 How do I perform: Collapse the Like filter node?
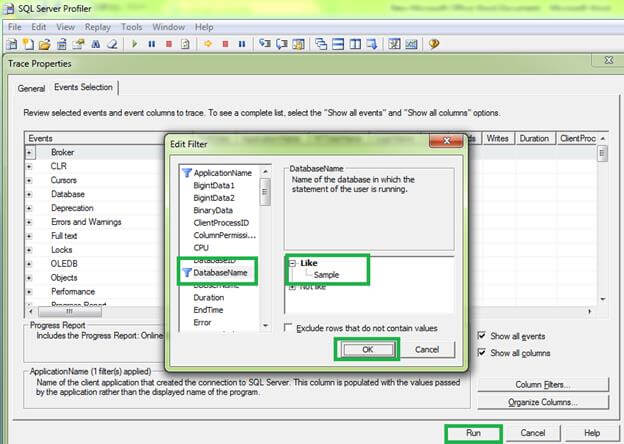coord(292,263)
